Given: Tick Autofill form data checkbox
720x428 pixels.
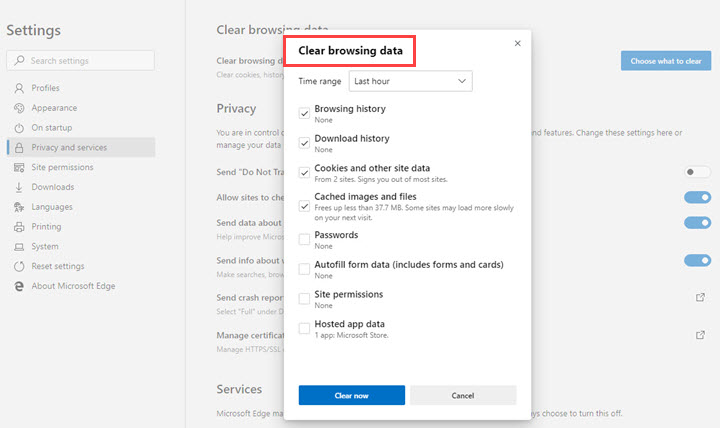Looking at the screenshot, I should 304,269.
